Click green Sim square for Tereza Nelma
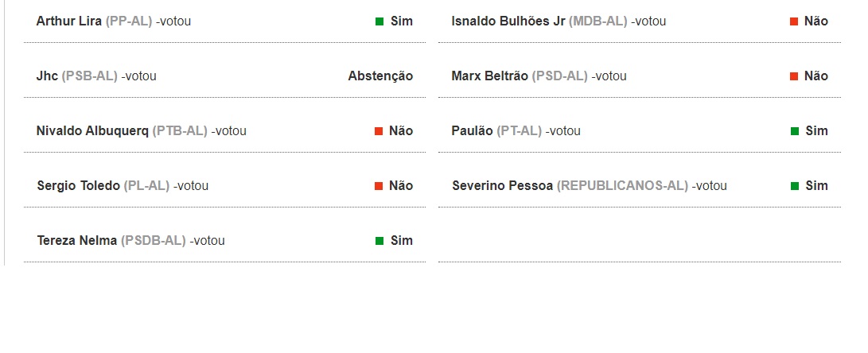 pos(380,241)
